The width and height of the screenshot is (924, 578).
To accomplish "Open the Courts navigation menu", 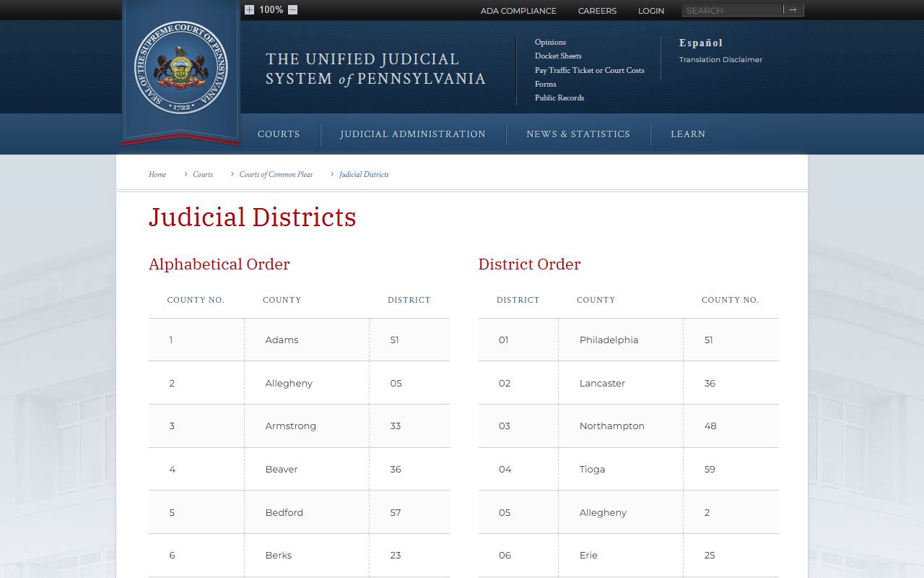I will pyautogui.click(x=279, y=134).
